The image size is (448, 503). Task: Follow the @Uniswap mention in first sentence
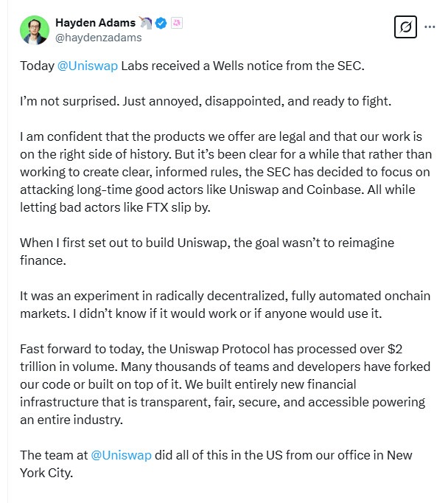pyautogui.click(x=88, y=66)
